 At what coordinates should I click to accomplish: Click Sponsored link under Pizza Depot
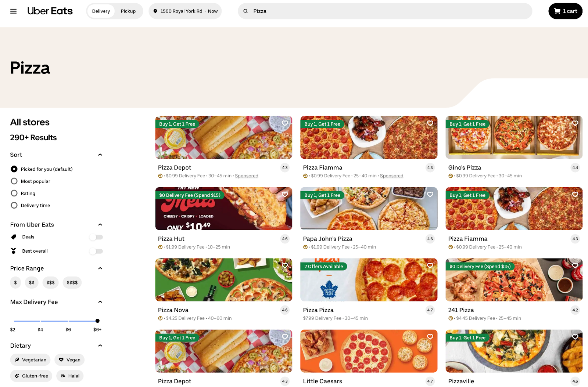[x=247, y=176]
